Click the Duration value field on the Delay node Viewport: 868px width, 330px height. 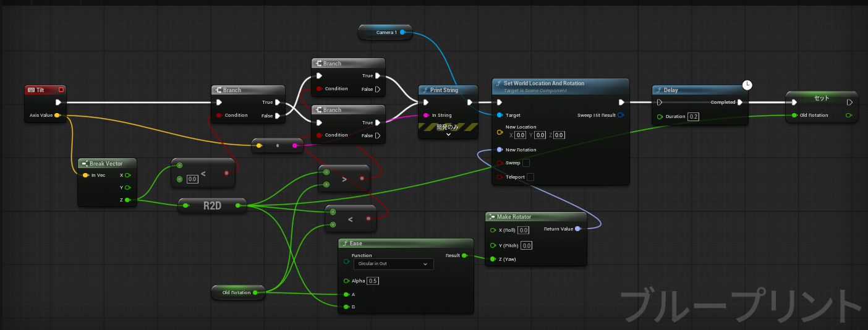pos(692,116)
